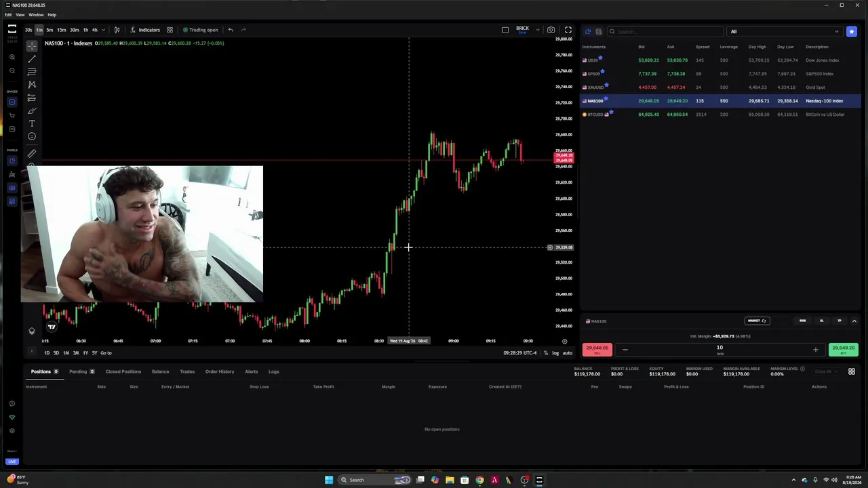Select the 1D date range
This screenshot has height=488, width=868.
click(x=47, y=352)
